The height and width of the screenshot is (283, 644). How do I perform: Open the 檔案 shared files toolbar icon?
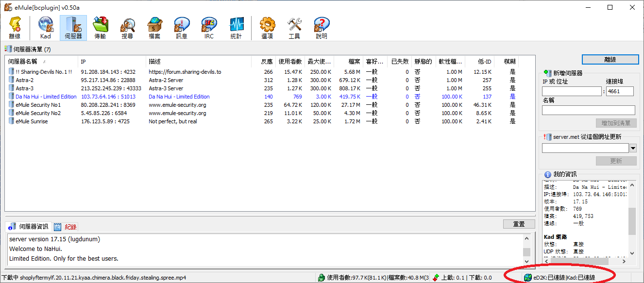point(154,28)
